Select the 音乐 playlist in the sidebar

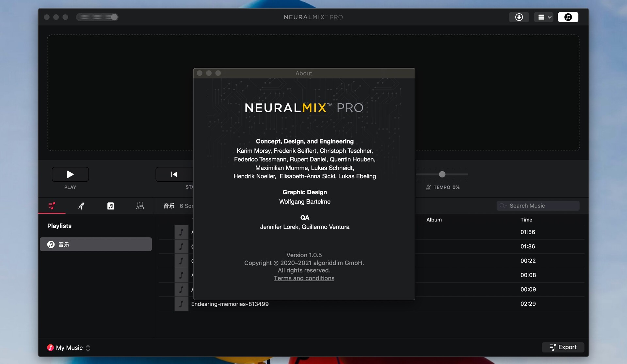pos(96,244)
